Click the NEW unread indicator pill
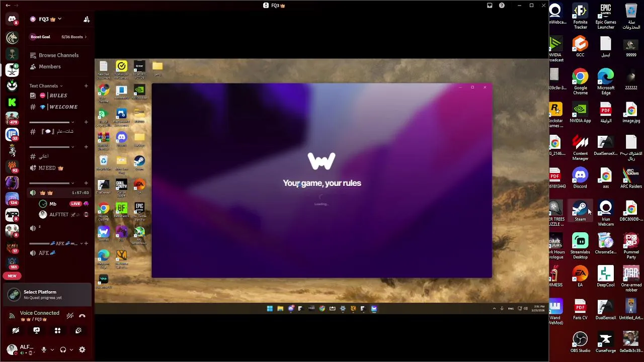Image resolution: width=644 pixels, height=362 pixels. [12, 276]
